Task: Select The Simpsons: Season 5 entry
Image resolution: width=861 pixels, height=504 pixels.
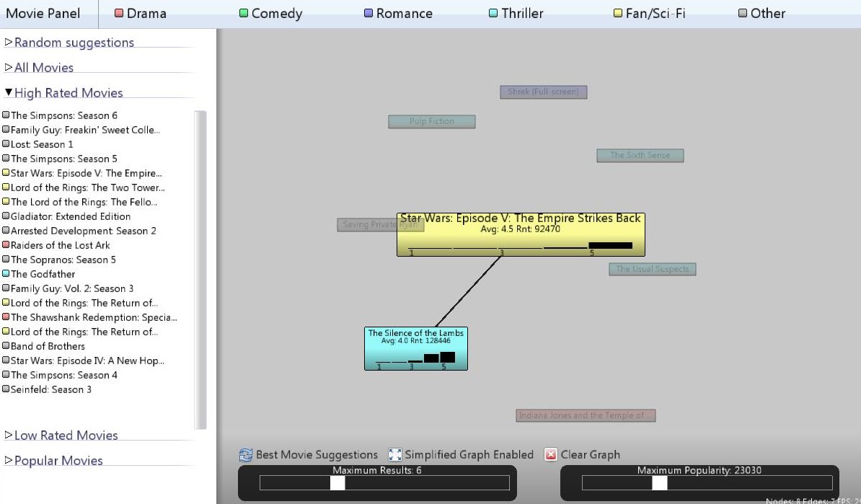Action: point(60,159)
